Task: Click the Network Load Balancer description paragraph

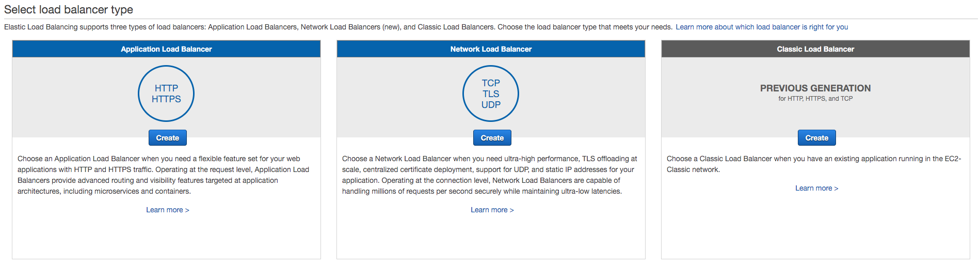Action: click(x=490, y=175)
